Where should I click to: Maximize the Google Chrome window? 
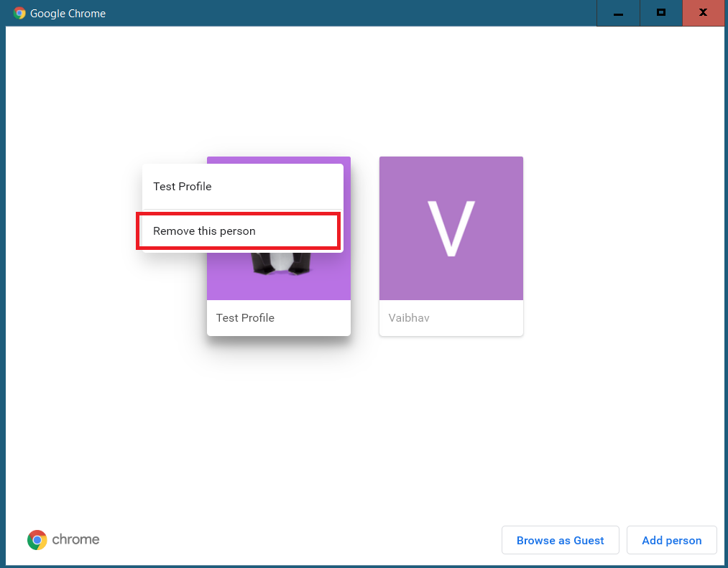[660, 13]
